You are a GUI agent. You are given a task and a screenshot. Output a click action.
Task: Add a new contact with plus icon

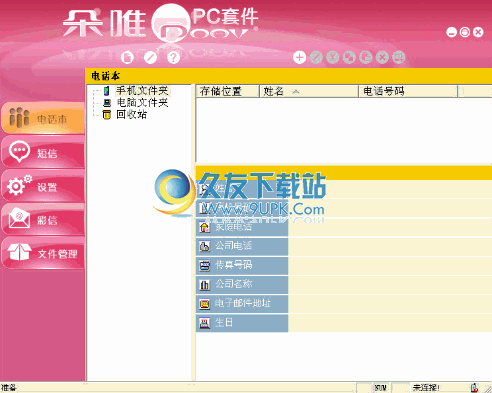[299, 57]
